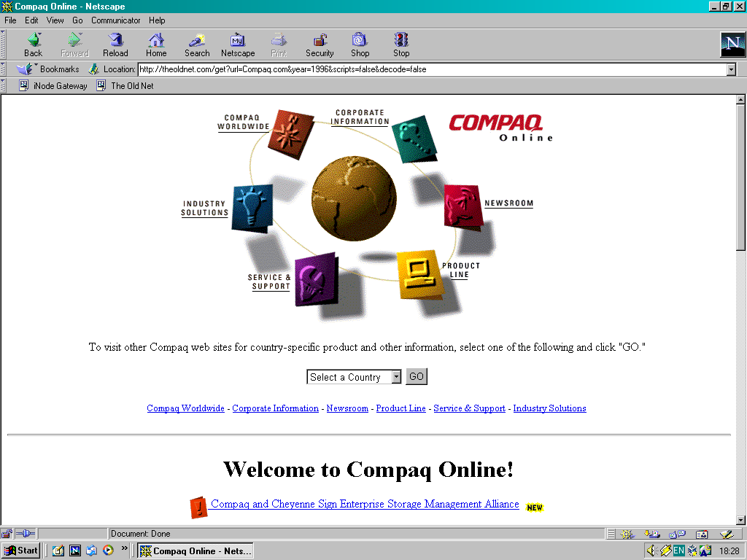Image resolution: width=747 pixels, height=560 pixels.
Task: Click the Location URL input field
Action: [432, 69]
